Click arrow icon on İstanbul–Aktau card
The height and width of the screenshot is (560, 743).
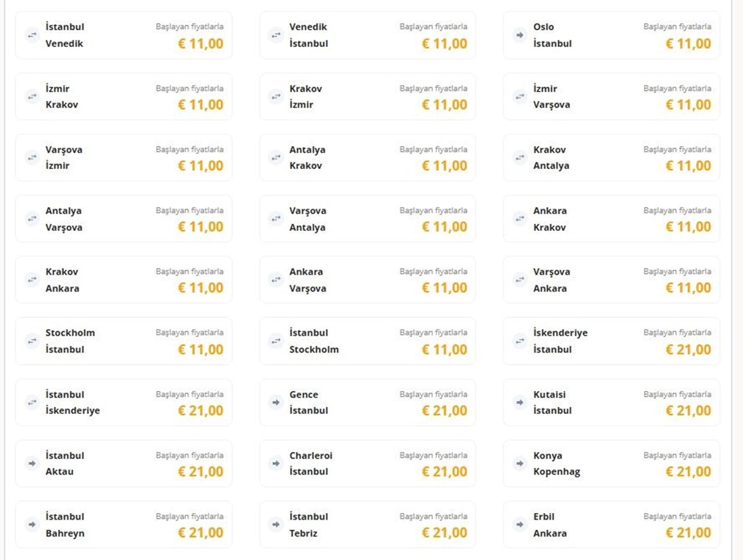click(x=32, y=463)
